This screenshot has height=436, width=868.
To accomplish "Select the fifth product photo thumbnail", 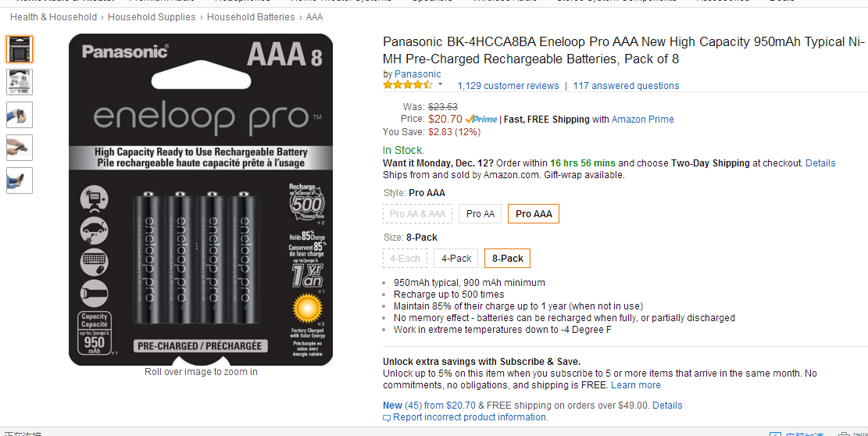I will 20,180.
